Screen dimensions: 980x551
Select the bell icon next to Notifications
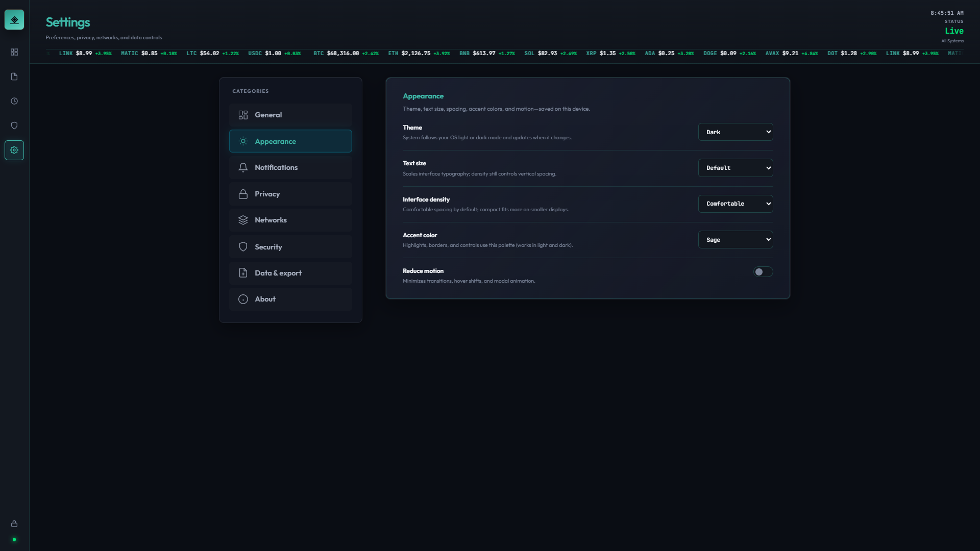point(243,167)
